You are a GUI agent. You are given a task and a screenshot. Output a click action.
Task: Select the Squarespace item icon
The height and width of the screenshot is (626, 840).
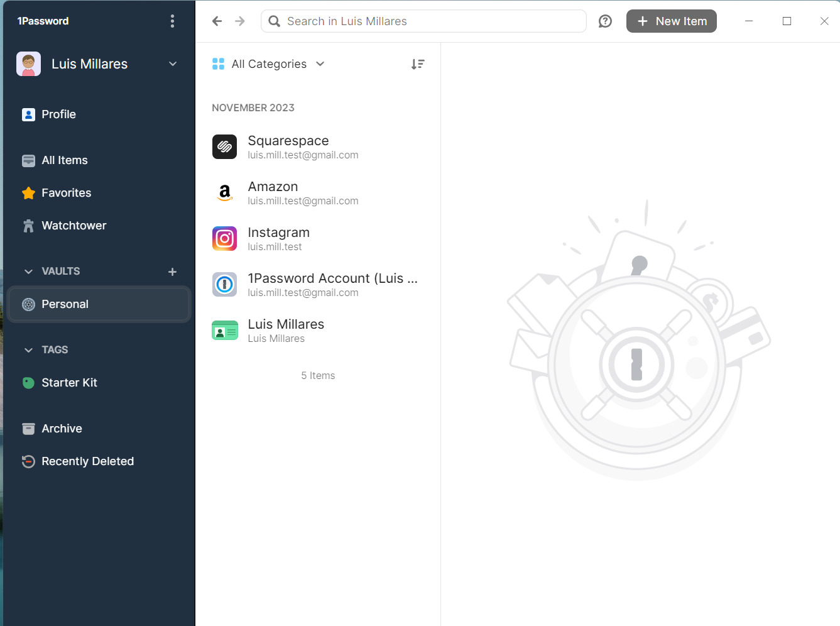click(x=224, y=146)
